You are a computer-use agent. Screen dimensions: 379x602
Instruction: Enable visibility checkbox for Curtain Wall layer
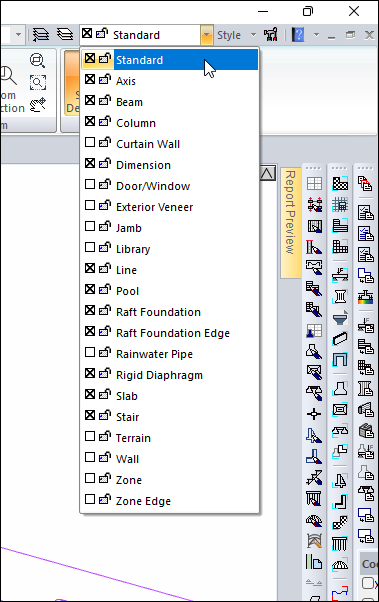90,142
